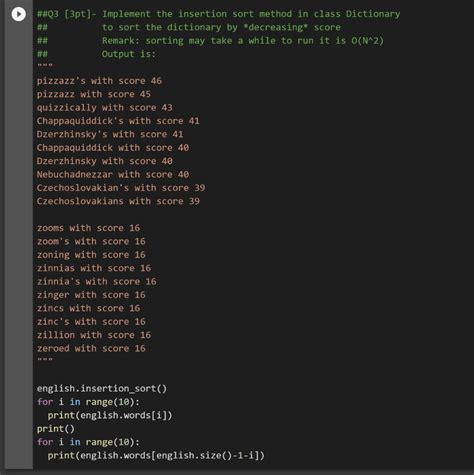The width and height of the screenshot is (474, 475).
Task: Click the empty print() statement
Action: tap(56, 429)
